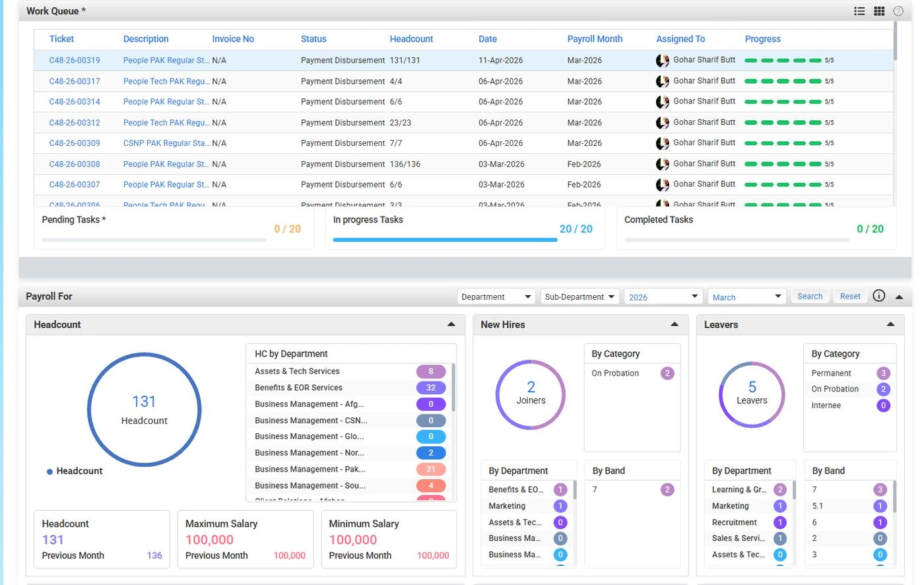The width and height of the screenshot is (924, 585).
Task: Open ticket C48-26-00317 link
Action: click(x=75, y=81)
